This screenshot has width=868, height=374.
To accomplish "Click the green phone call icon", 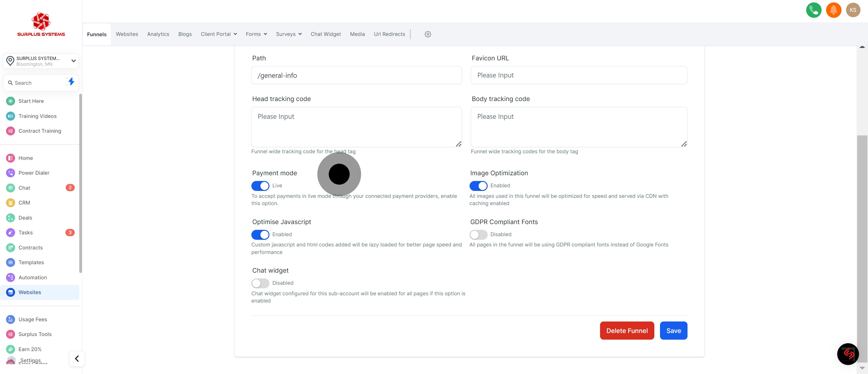I will [x=813, y=10].
